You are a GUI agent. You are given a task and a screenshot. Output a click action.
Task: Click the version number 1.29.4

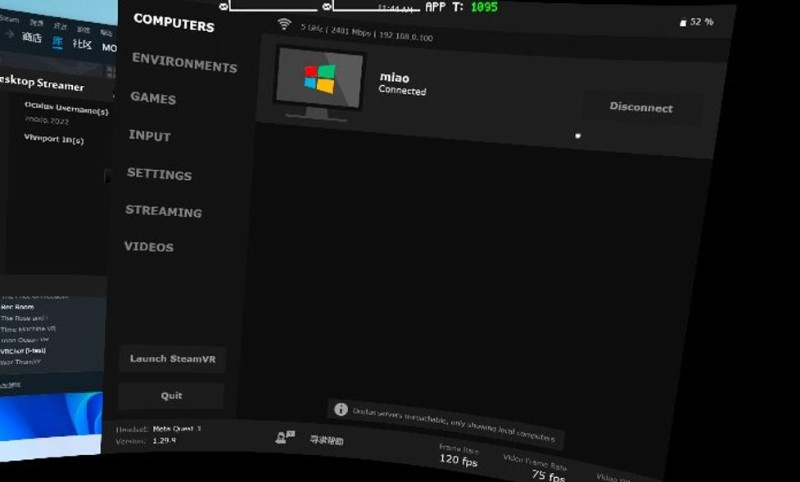tap(164, 441)
